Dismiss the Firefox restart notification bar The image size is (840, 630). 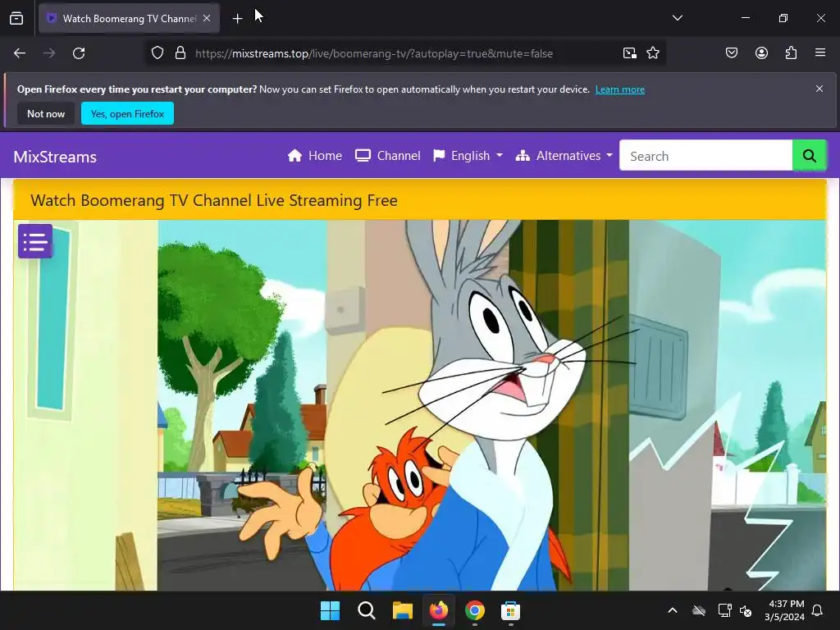[819, 89]
